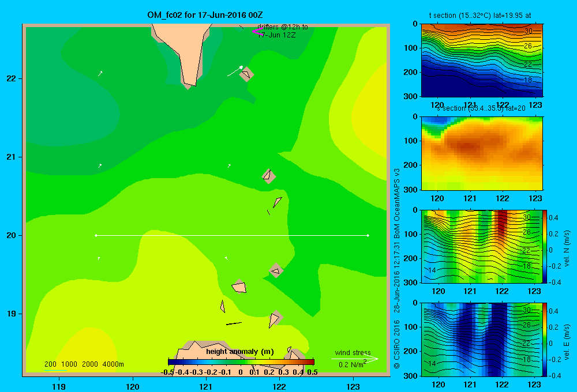
Task: Select the small island beside the drifter track
Action: coord(246,74)
